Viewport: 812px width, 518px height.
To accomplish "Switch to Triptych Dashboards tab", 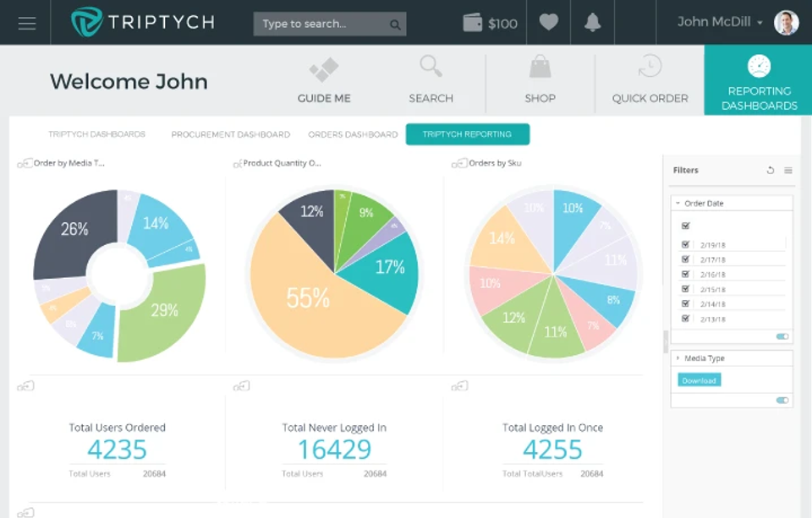I will point(96,134).
